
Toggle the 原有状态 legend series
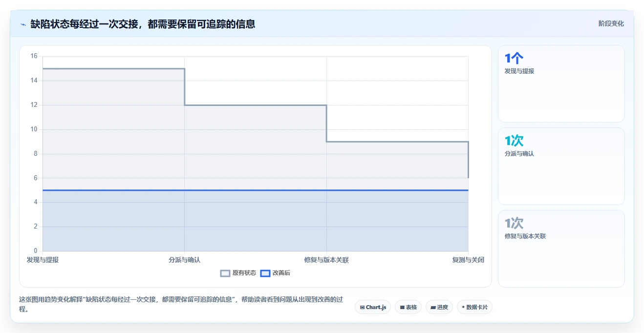coord(238,273)
